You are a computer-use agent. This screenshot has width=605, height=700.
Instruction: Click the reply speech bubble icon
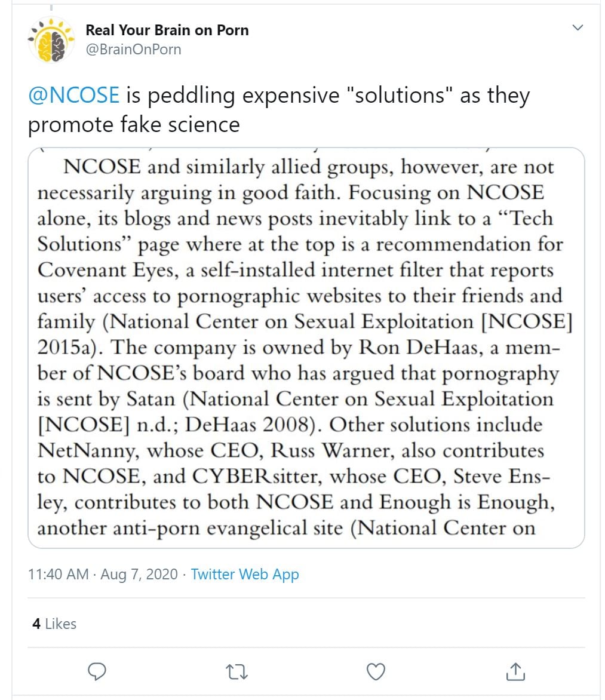click(97, 672)
